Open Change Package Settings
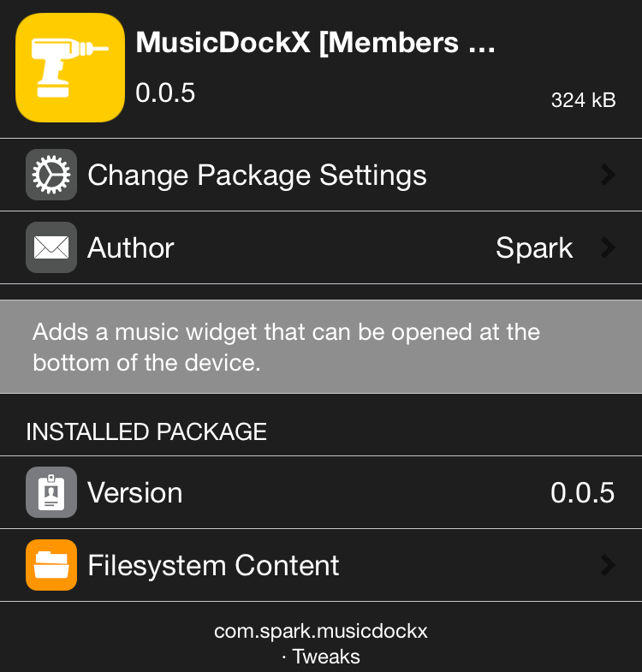Viewport: 642px width, 672px height. click(257, 175)
